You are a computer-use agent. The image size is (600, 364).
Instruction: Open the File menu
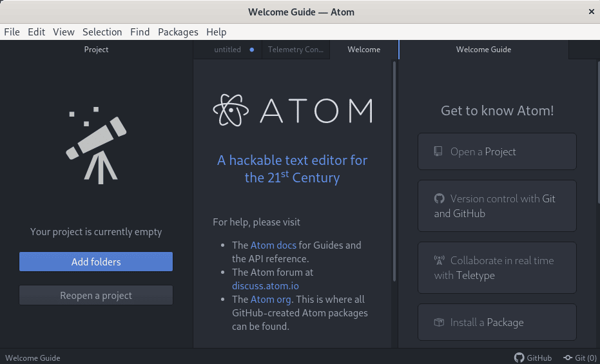[12, 32]
